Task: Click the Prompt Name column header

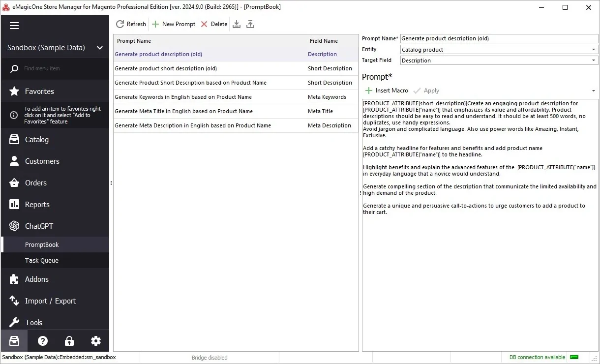Action: [134, 41]
